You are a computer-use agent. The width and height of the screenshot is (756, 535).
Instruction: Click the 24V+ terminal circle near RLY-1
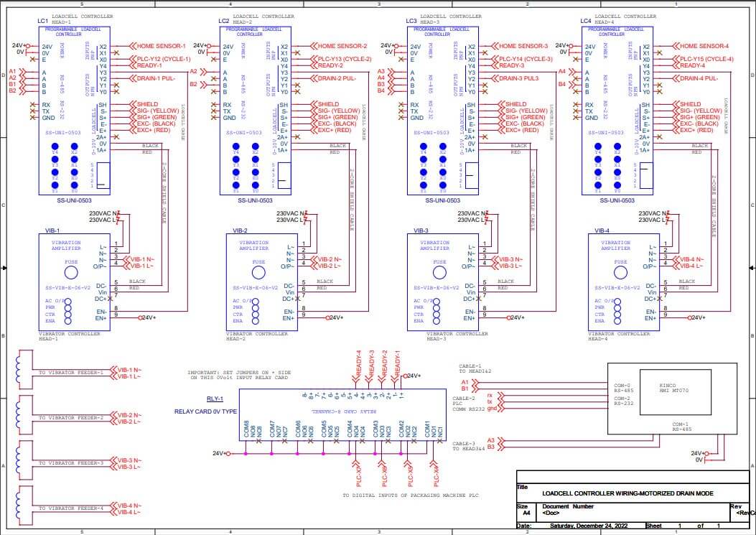pyautogui.click(x=227, y=453)
